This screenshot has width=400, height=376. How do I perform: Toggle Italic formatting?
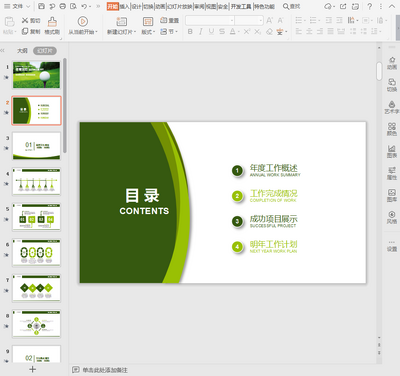point(201,32)
